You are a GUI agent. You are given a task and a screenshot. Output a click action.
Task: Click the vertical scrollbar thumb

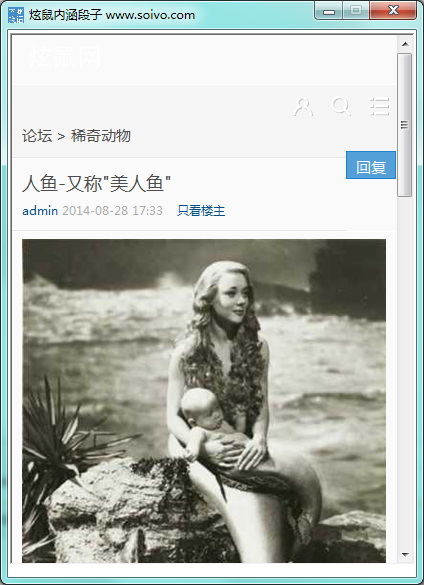[405, 125]
